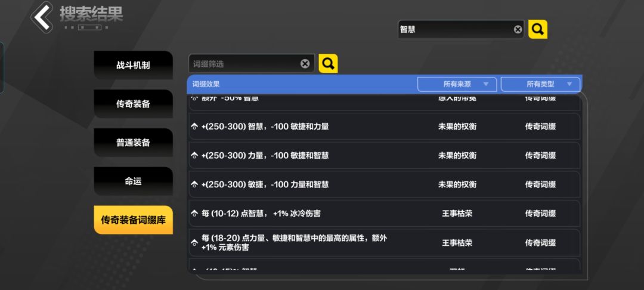644x290 pixels.
Task: Switch to the 传奇装备 tab
Action: click(x=133, y=104)
